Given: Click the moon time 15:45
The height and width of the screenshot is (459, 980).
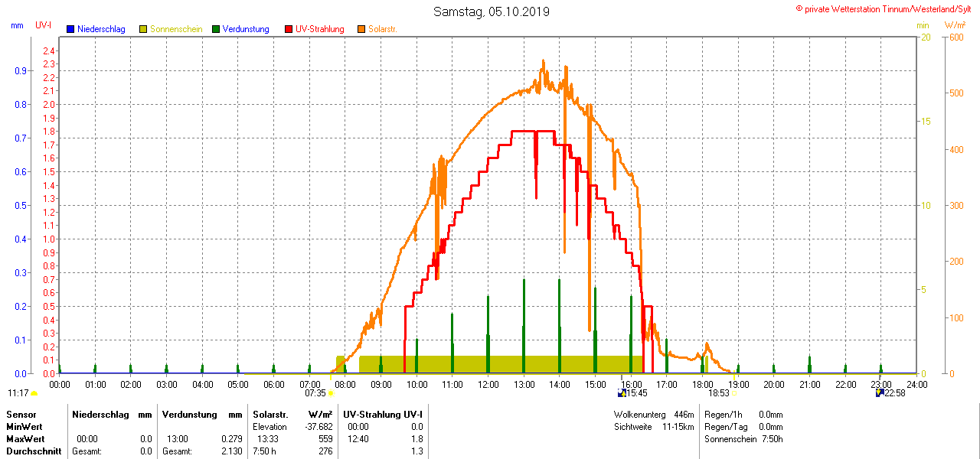Looking at the screenshot, I should coord(637,393).
